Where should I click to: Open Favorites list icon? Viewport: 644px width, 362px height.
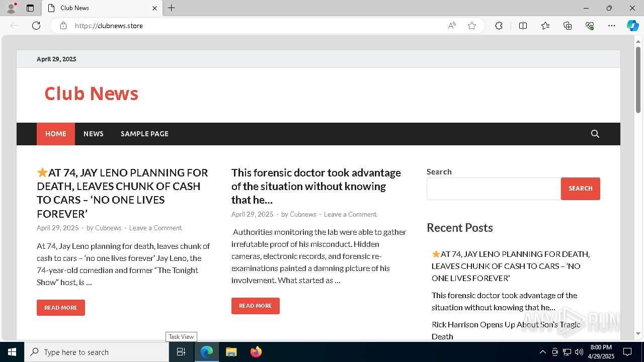(545, 26)
